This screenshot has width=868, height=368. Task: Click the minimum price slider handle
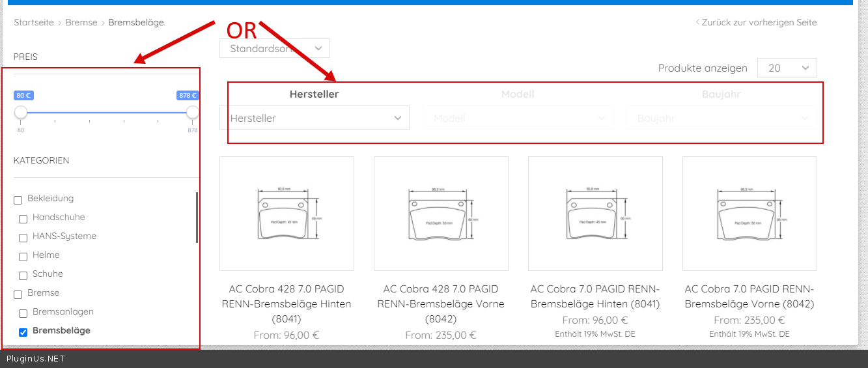click(21, 113)
